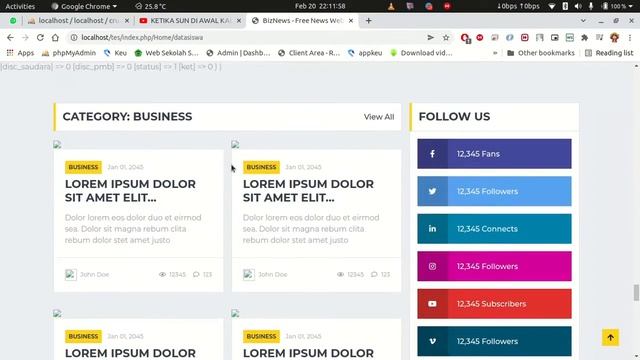Open the Download vid bookmark
This screenshot has width=640, height=360.
click(421, 53)
